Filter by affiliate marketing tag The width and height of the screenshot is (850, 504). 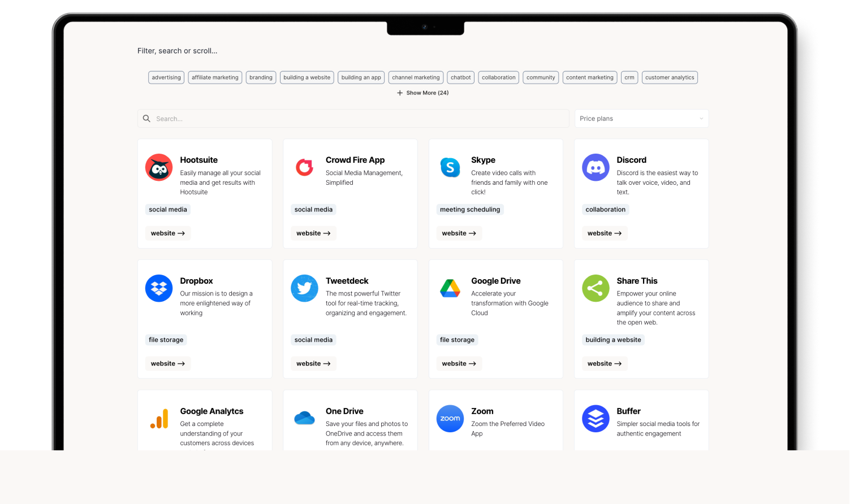[x=215, y=77]
